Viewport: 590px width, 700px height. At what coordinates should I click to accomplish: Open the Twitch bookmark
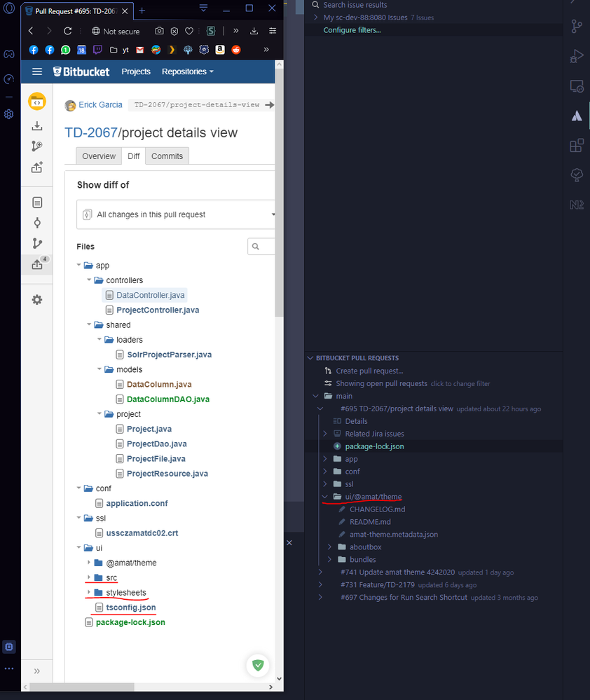97,50
